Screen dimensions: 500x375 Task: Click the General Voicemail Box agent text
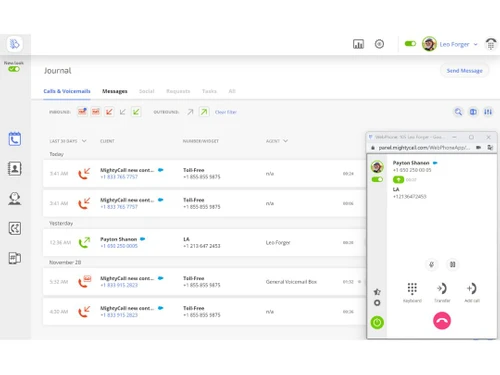pos(291,282)
